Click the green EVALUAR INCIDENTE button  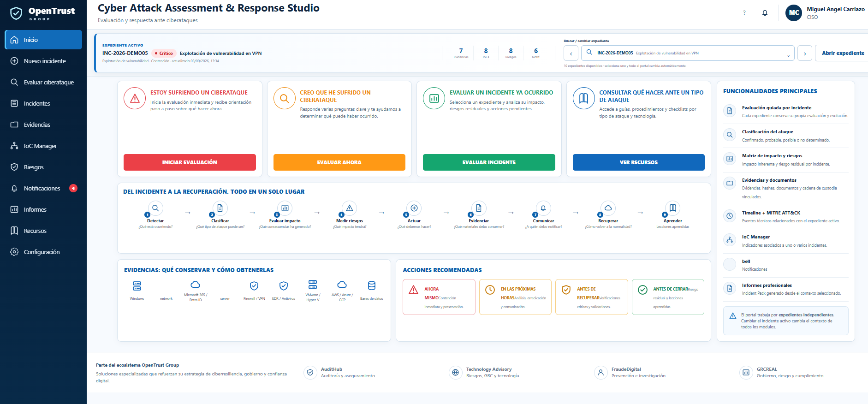pos(489,162)
